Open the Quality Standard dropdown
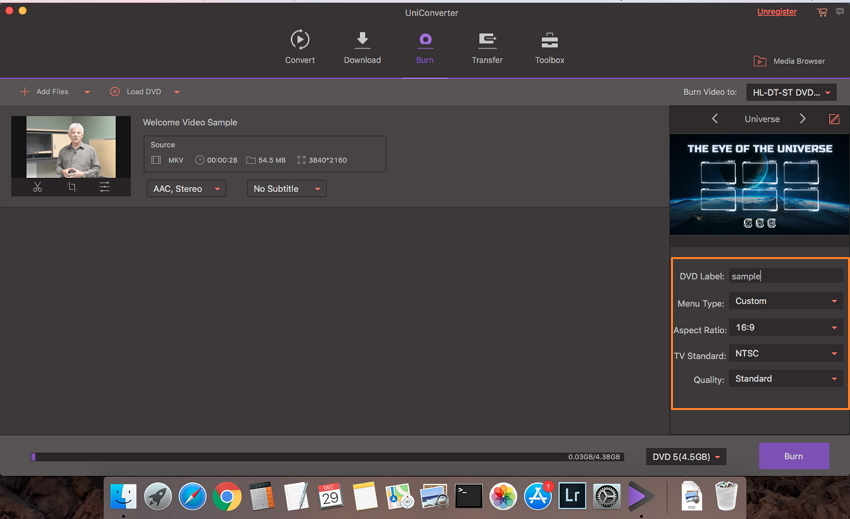 pos(786,379)
